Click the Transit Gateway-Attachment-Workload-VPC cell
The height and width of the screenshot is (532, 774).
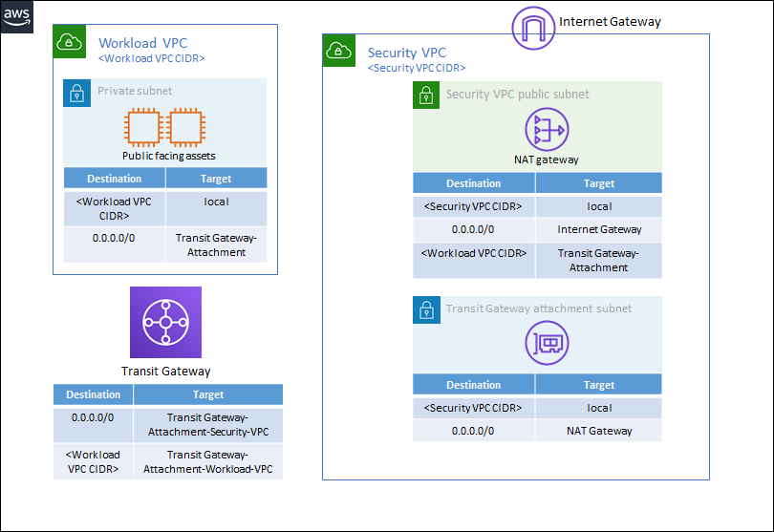[207, 461]
